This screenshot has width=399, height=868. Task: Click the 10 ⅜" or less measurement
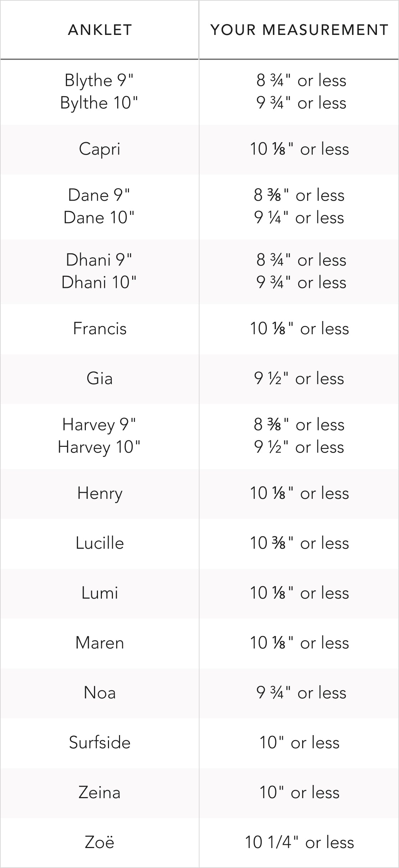(x=299, y=543)
